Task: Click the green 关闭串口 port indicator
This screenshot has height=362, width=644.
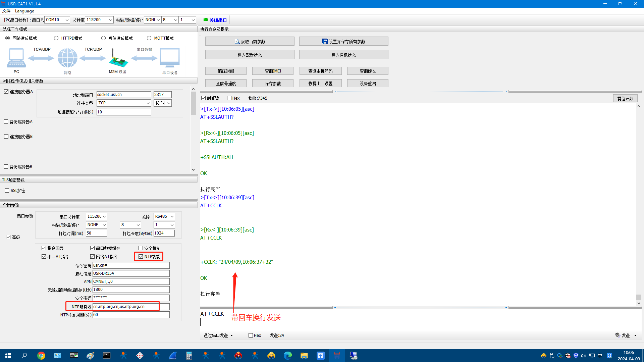Action: pos(215,20)
